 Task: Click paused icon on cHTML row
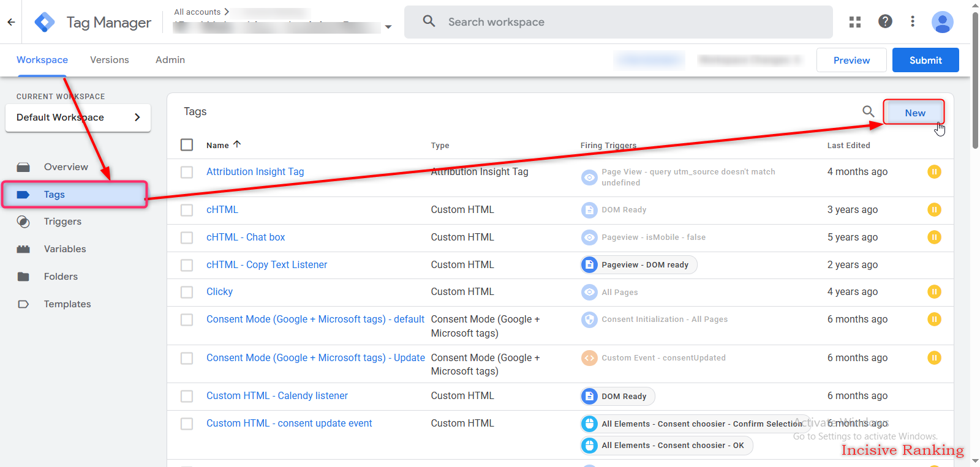934,210
